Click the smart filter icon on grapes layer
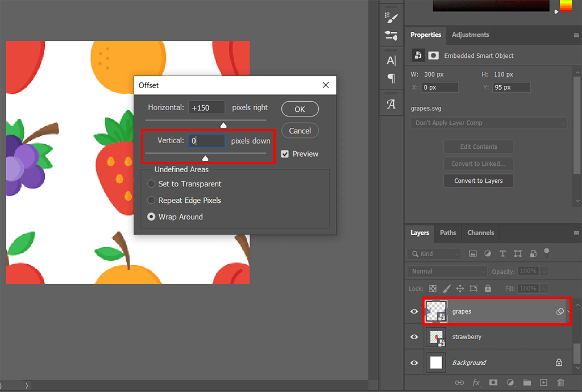Screen dimensions: 582x392 click(560, 311)
